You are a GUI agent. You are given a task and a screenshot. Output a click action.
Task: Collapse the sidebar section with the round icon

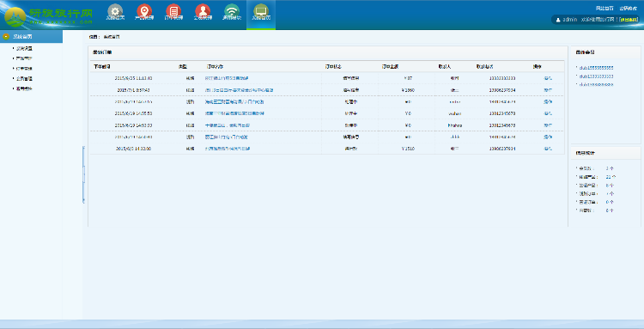coord(6,37)
